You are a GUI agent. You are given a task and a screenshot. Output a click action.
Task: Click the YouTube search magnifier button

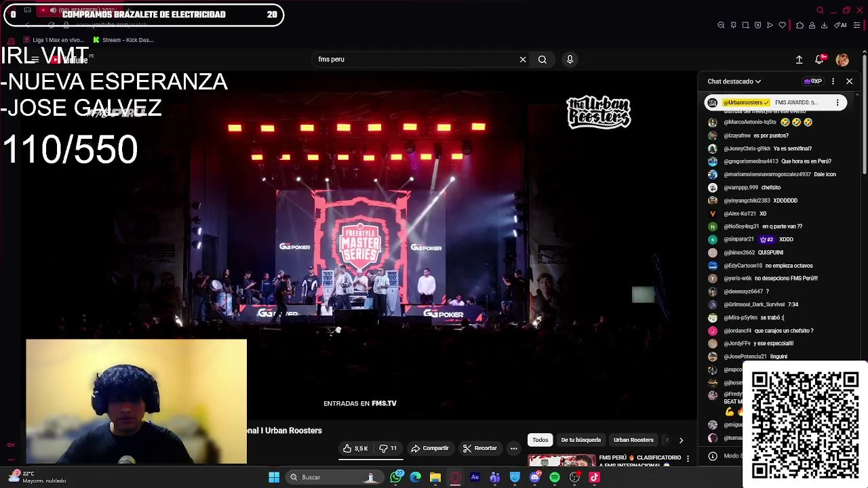[x=542, y=60]
